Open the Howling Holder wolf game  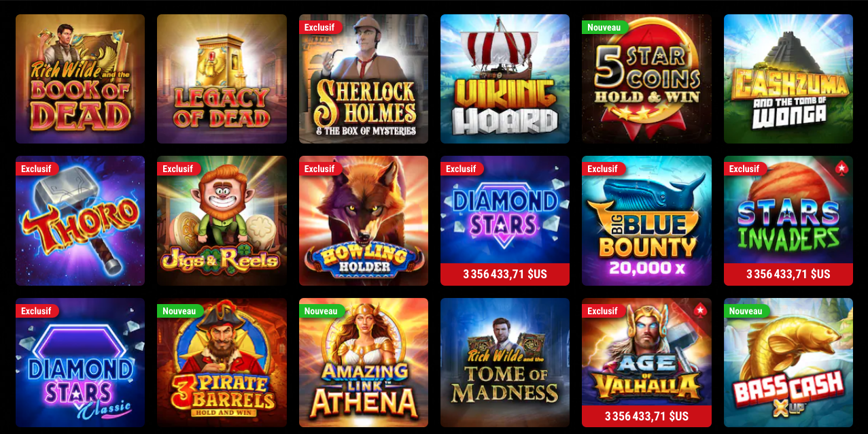click(x=364, y=220)
